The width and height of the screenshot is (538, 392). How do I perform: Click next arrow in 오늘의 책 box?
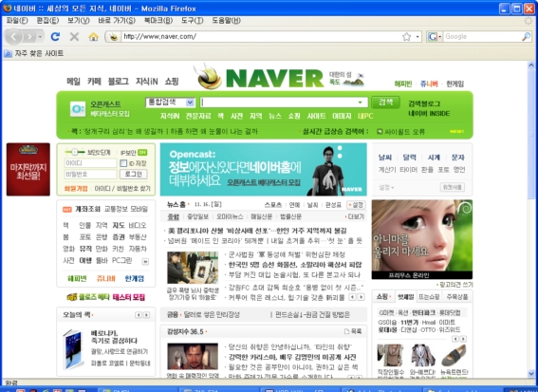coord(146,315)
